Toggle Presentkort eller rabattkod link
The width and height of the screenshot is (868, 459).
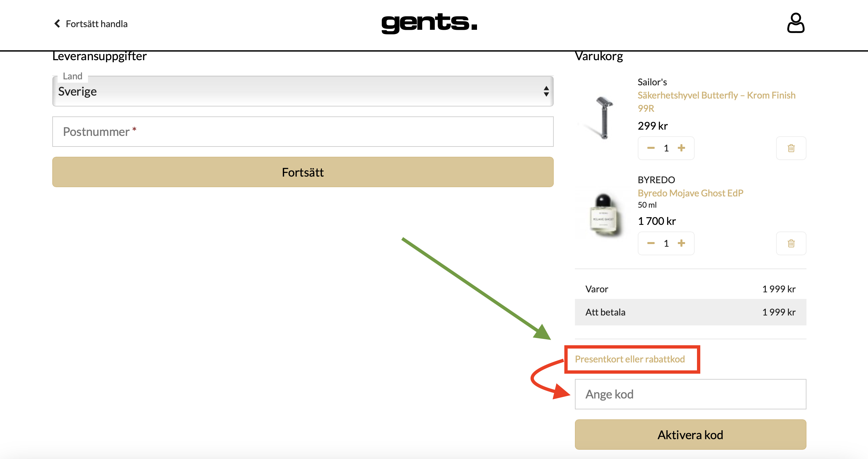click(x=629, y=359)
